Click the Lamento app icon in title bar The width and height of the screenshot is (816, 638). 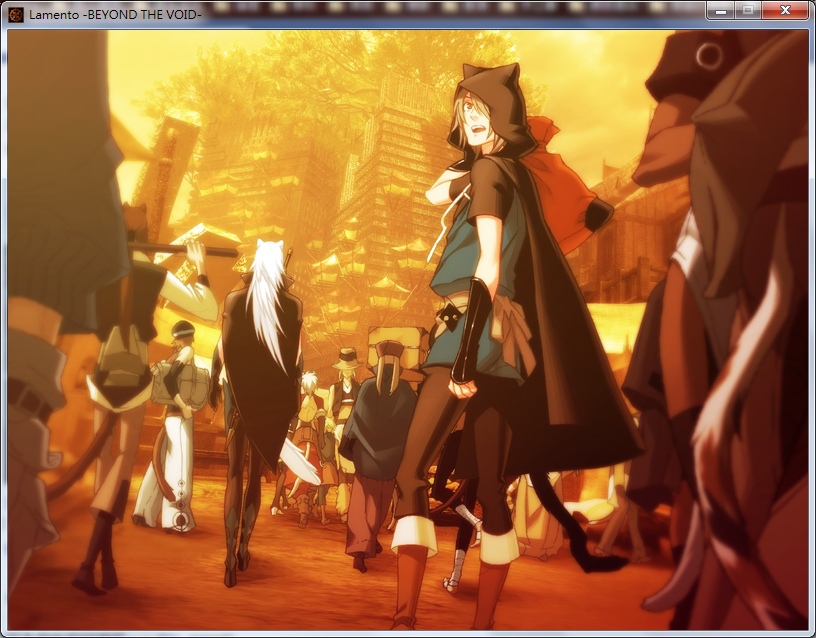pos(16,15)
